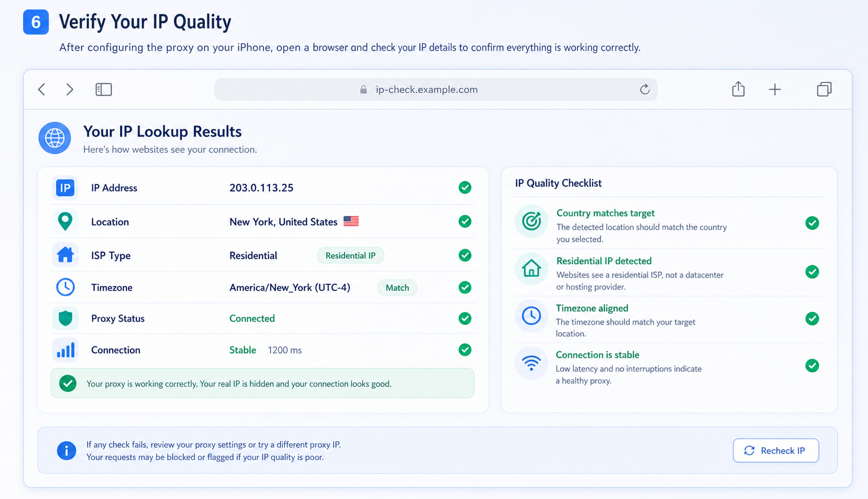Go back with the browser back arrow
This screenshot has width=868, height=499.
click(42, 89)
